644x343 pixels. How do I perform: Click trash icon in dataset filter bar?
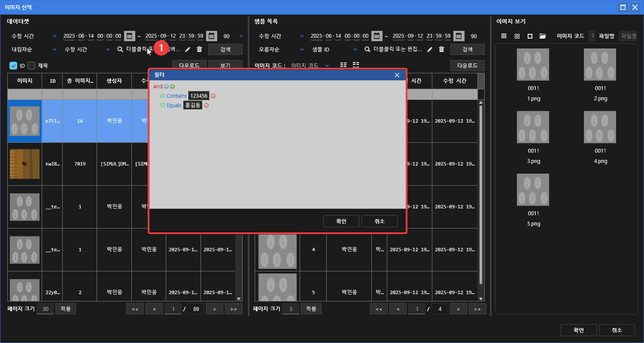199,50
